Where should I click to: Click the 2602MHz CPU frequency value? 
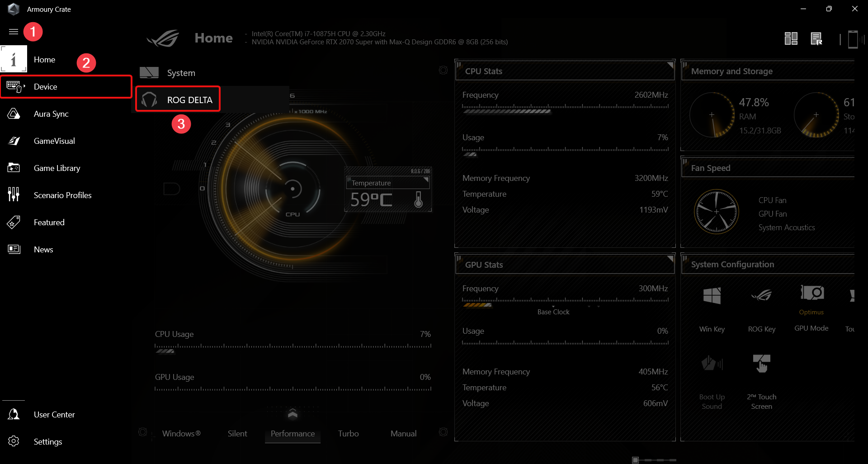[x=651, y=95]
